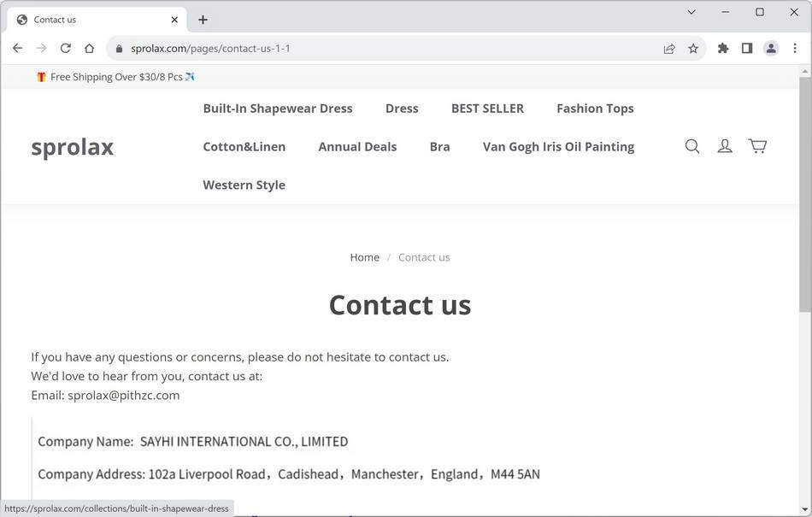Browse Annual Deals
Screen dimensions: 812x517
(357, 147)
